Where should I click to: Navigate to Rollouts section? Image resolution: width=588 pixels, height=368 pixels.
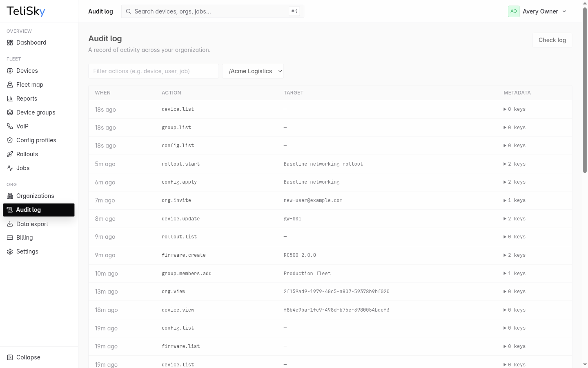(39, 154)
